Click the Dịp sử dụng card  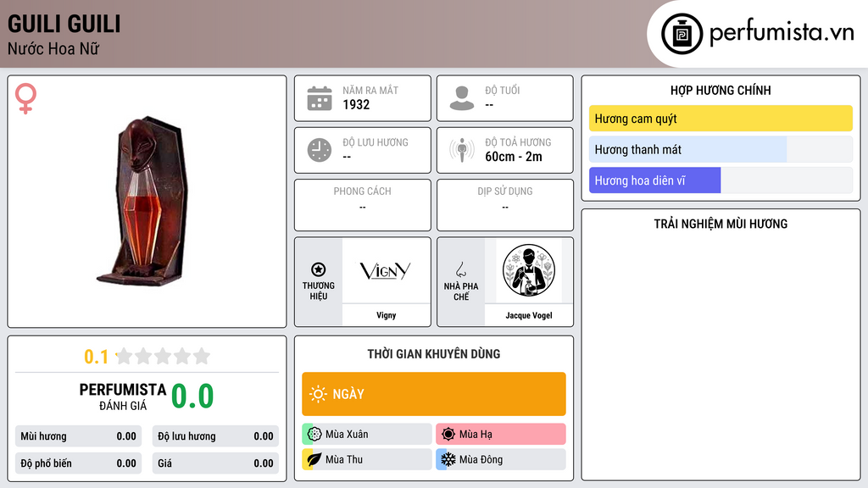tap(505, 205)
